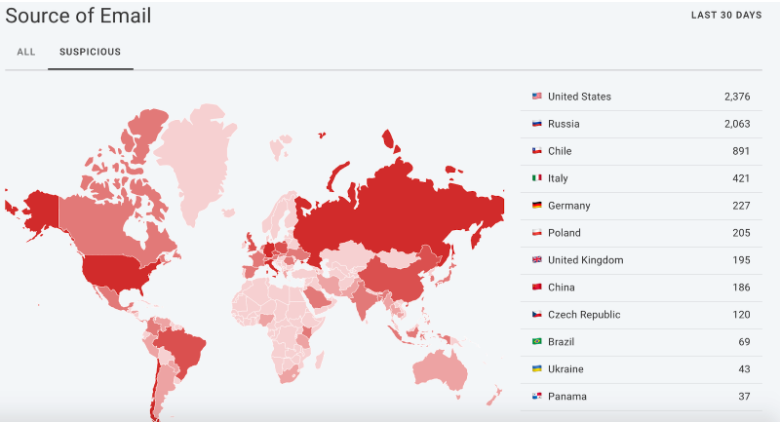Click the Source of Email heading
783x425 pixels.
tap(78, 15)
